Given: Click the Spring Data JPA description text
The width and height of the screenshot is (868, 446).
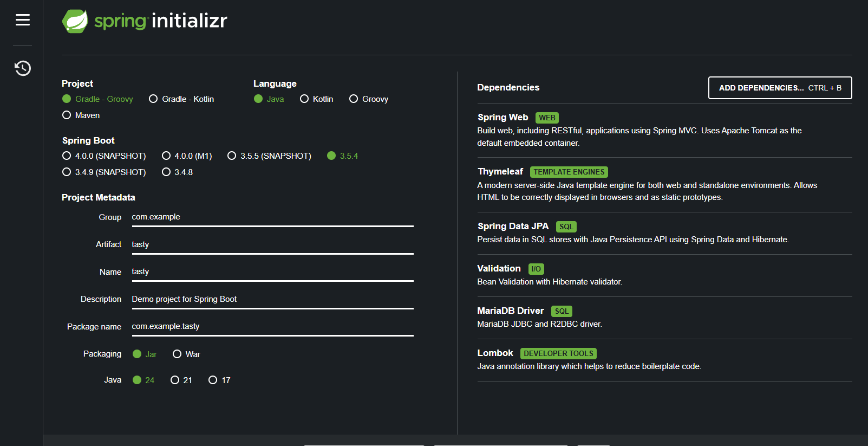Looking at the screenshot, I should coord(633,240).
